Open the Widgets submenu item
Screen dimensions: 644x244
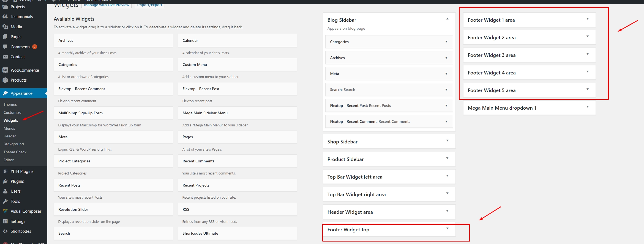tap(11, 120)
